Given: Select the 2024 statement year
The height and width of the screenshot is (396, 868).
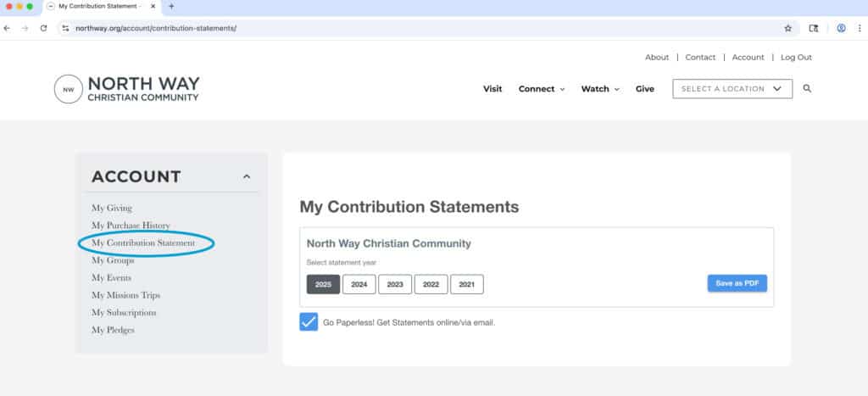Looking at the screenshot, I should coord(359,284).
